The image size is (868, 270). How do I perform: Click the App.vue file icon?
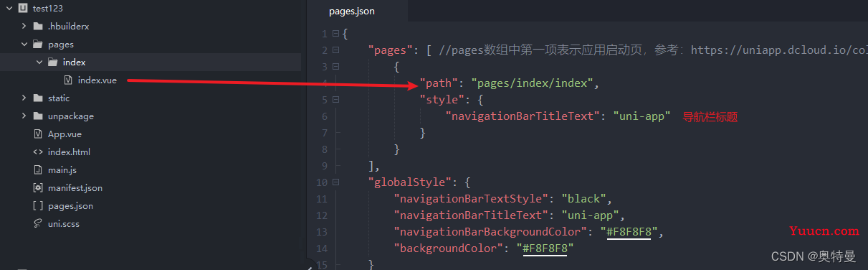click(38, 134)
